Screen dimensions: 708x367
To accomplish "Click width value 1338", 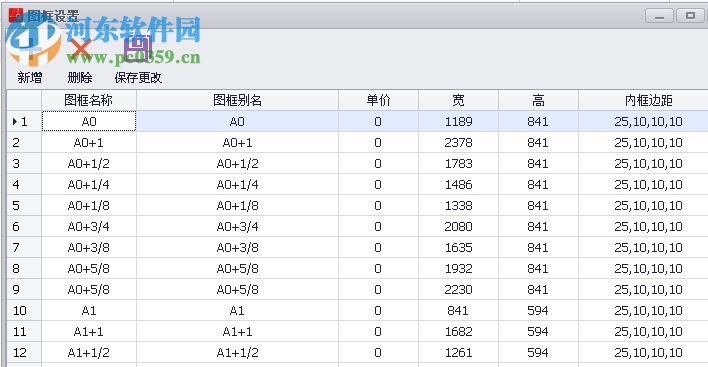I will tap(458, 205).
